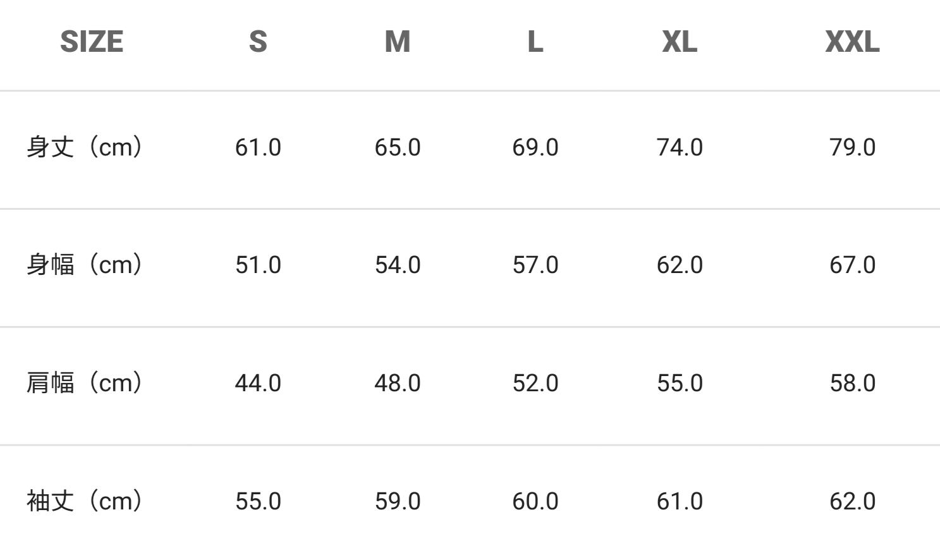This screenshot has height=560, width=940.
Task: Select 60.0 in the 袖丈 L cell
Action: pyautogui.click(x=535, y=501)
